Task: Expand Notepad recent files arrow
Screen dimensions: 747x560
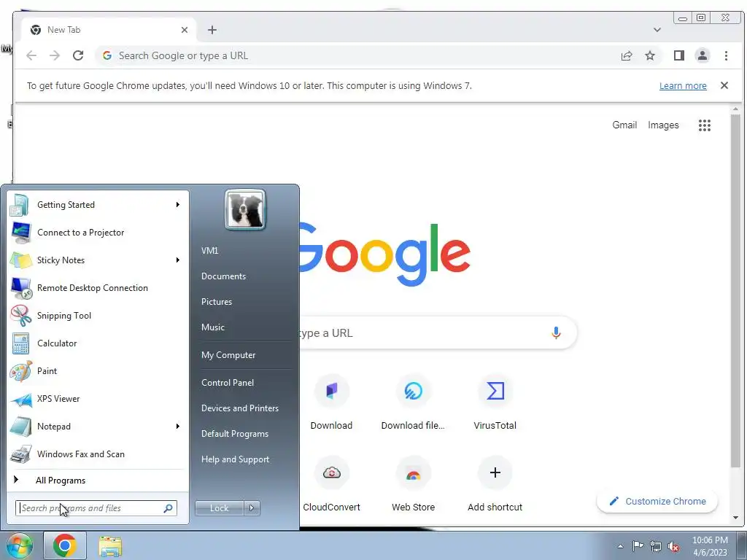Action: pos(178,426)
